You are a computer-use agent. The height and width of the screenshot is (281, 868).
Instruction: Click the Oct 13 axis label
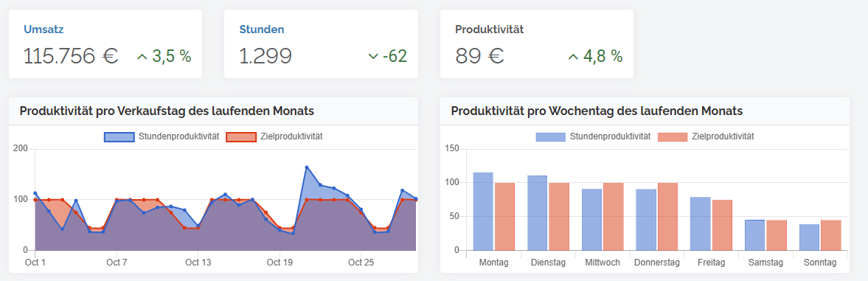coord(198,263)
